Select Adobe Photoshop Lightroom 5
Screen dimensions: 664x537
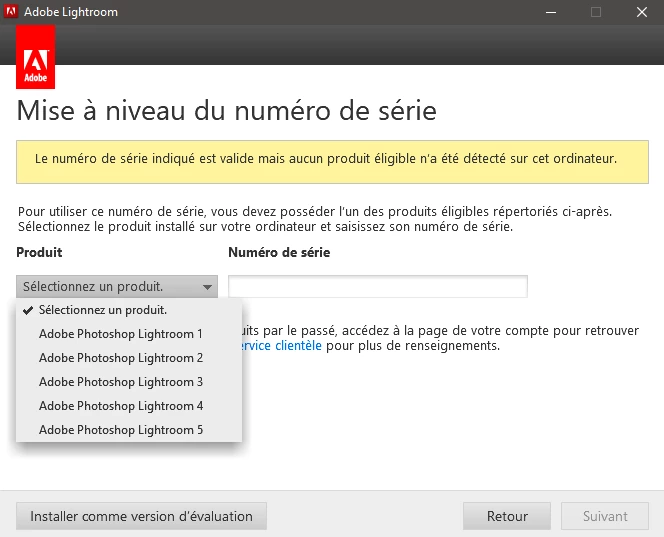click(129, 430)
